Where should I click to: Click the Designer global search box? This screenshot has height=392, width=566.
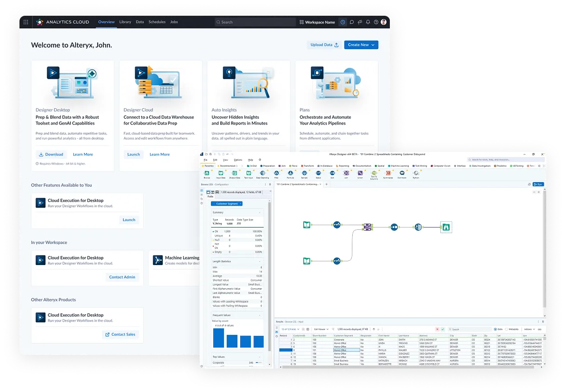click(x=505, y=160)
